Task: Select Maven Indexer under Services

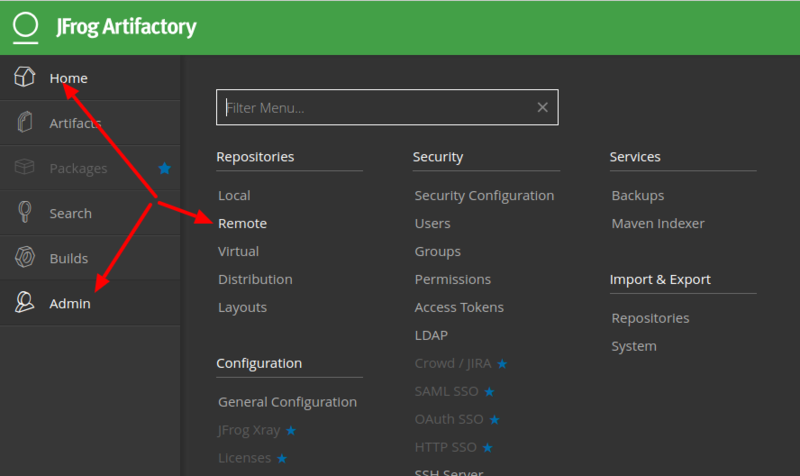Action: click(657, 223)
